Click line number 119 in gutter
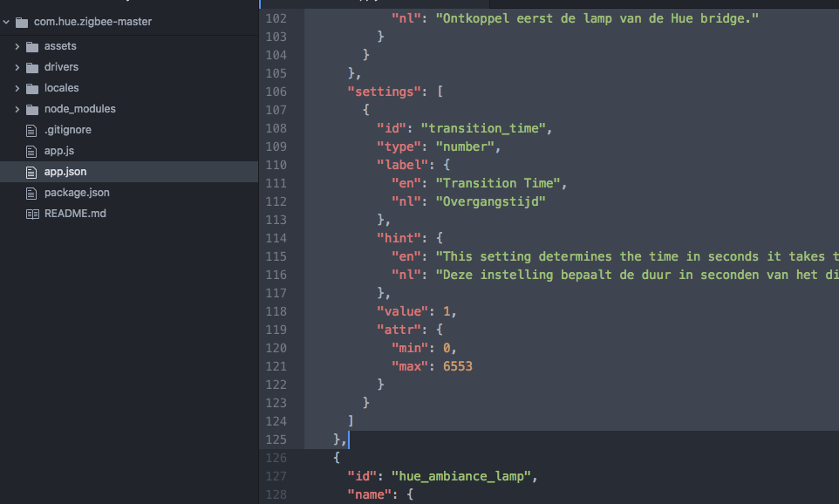The image size is (839, 504). click(x=276, y=330)
